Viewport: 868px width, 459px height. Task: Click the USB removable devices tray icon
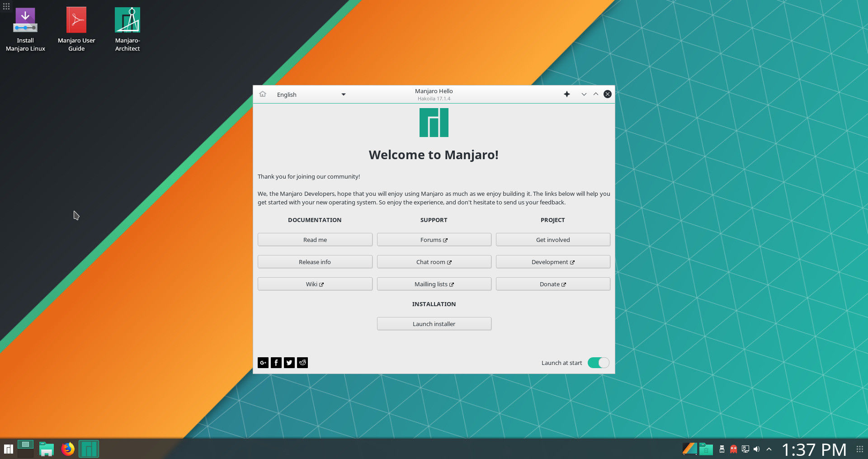pyautogui.click(x=722, y=449)
